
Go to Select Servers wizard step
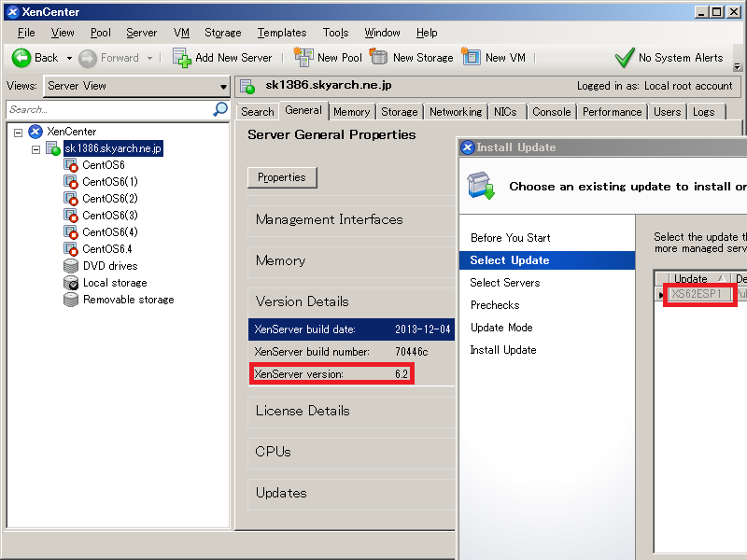click(x=504, y=283)
